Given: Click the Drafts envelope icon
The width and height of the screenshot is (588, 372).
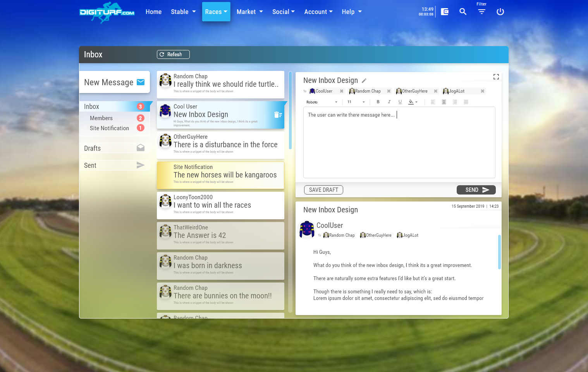Looking at the screenshot, I should 141,148.
